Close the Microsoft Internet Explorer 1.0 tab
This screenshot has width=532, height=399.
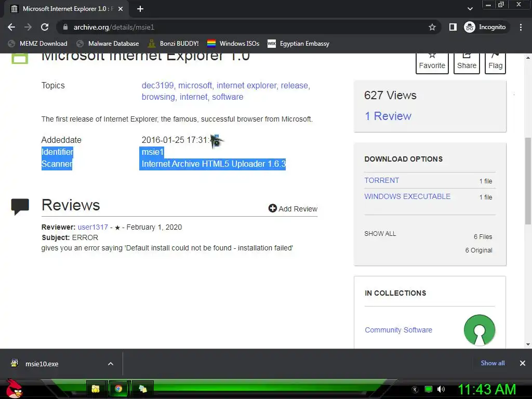[x=121, y=9]
